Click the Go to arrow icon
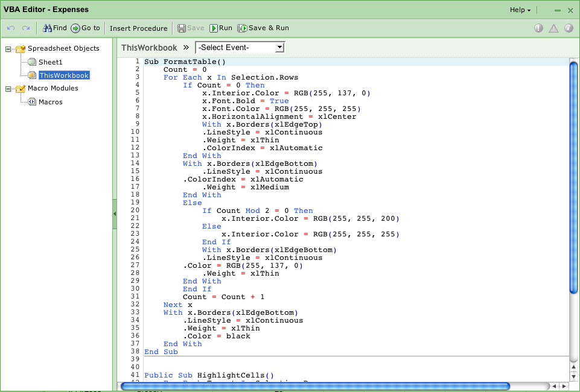 pos(75,28)
